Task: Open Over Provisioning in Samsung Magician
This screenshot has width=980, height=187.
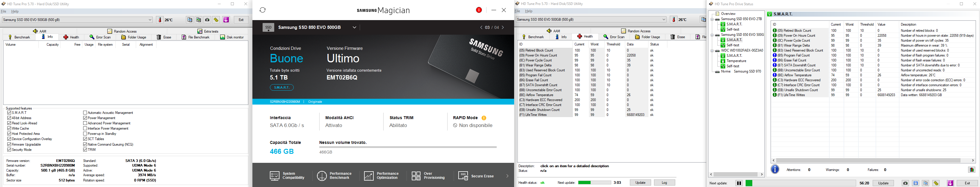Action: point(428,176)
